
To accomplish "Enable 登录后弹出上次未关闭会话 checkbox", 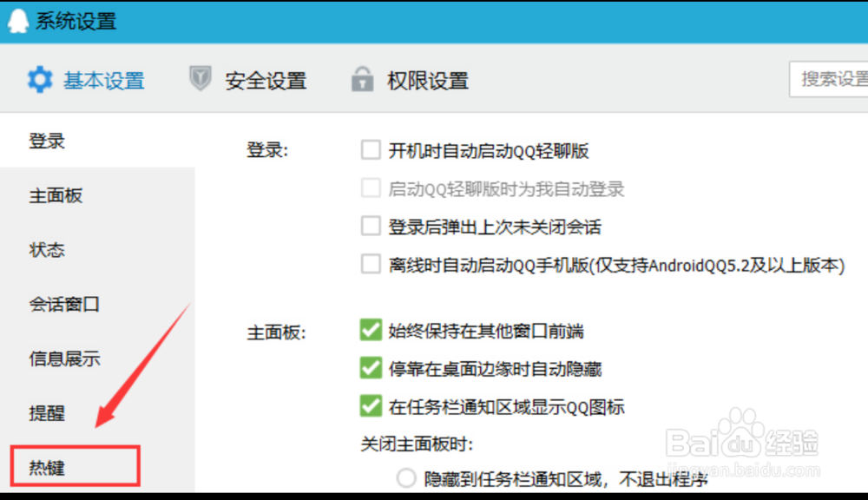I will coord(371,226).
